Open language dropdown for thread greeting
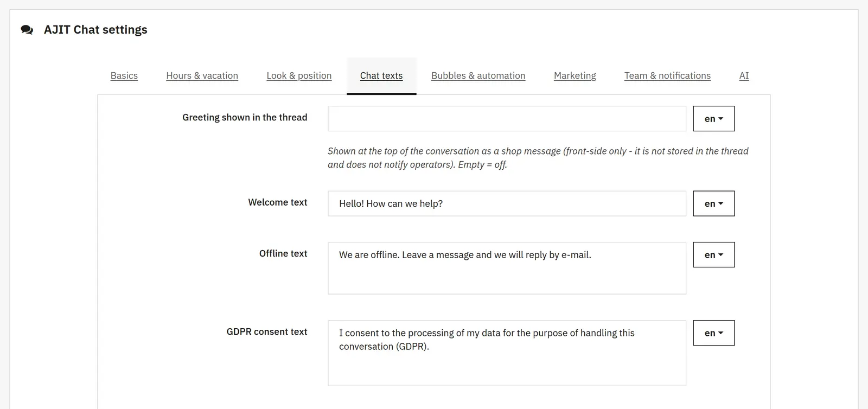This screenshot has height=409, width=868. pos(714,119)
